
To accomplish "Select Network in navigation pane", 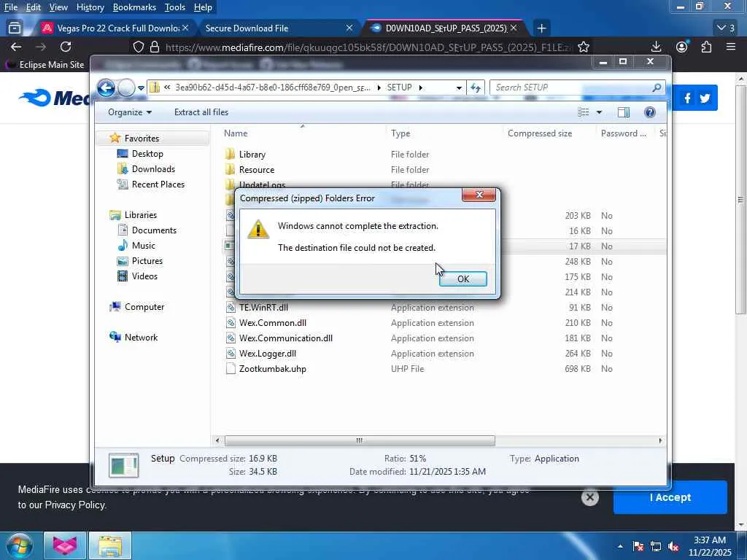I will 141,338.
